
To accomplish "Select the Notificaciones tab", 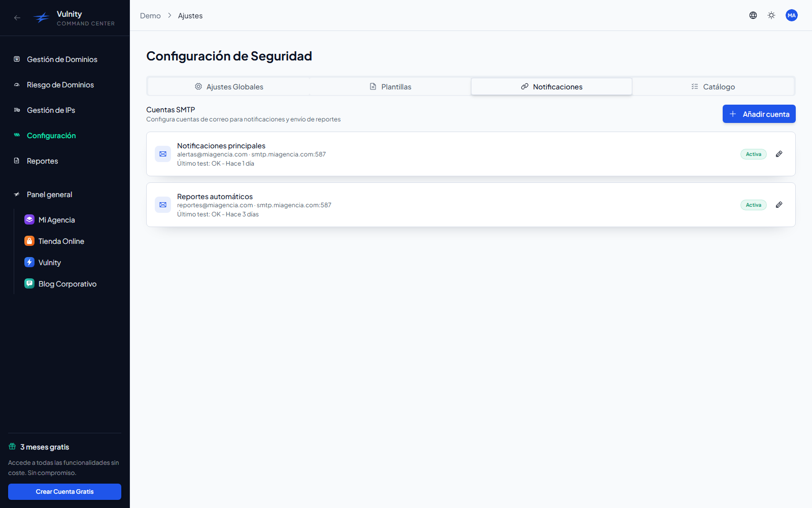I will (x=552, y=86).
